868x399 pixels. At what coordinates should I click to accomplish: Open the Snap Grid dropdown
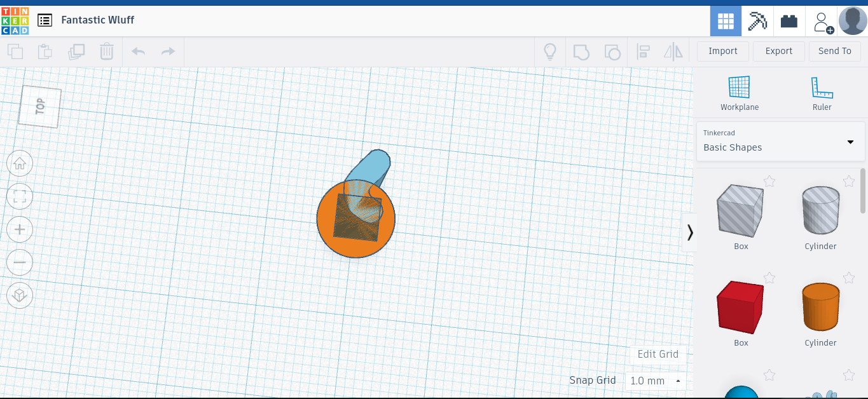(655, 381)
